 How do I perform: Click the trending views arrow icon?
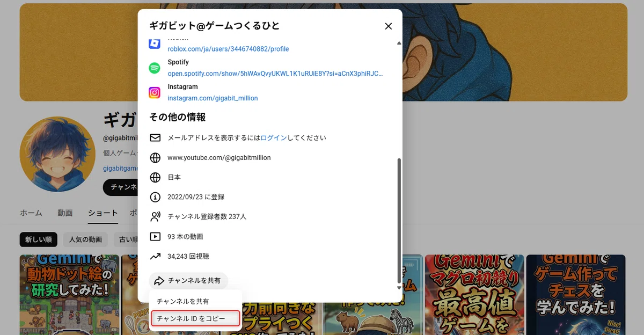coord(155,256)
